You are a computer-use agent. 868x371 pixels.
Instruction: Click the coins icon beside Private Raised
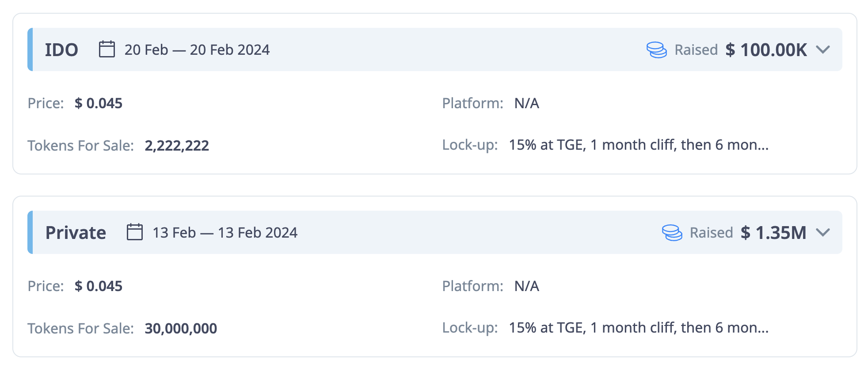[x=672, y=232]
